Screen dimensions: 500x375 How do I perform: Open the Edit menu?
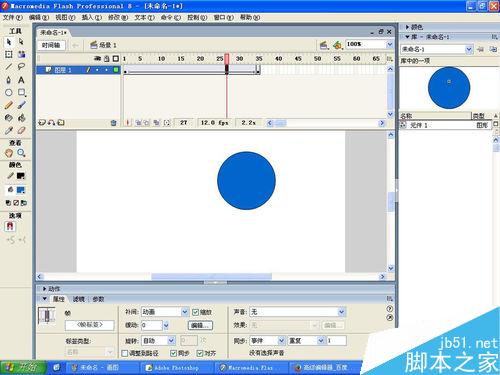pos(39,17)
